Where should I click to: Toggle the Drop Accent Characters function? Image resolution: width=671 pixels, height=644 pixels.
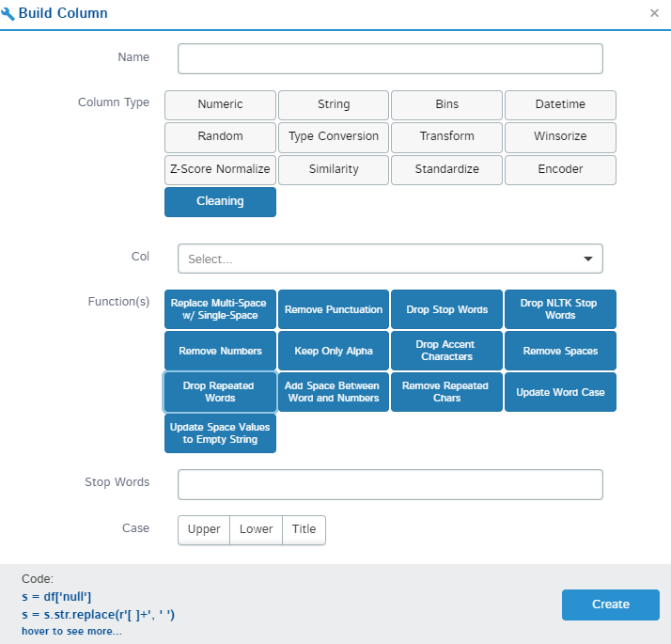(446, 351)
